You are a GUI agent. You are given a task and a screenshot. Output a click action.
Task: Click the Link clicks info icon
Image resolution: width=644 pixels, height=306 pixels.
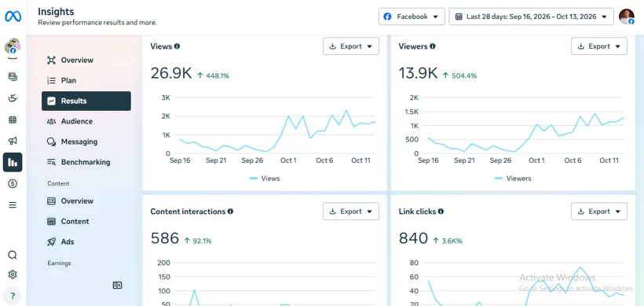(441, 212)
